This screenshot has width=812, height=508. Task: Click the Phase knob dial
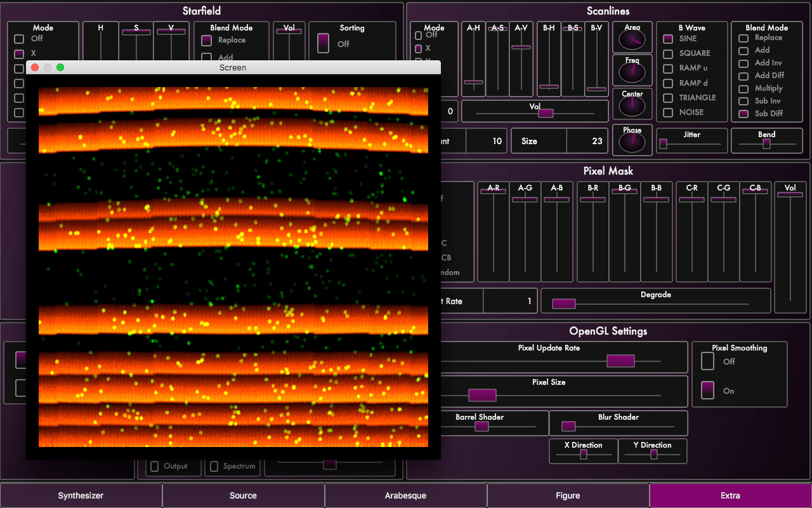(x=632, y=142)
